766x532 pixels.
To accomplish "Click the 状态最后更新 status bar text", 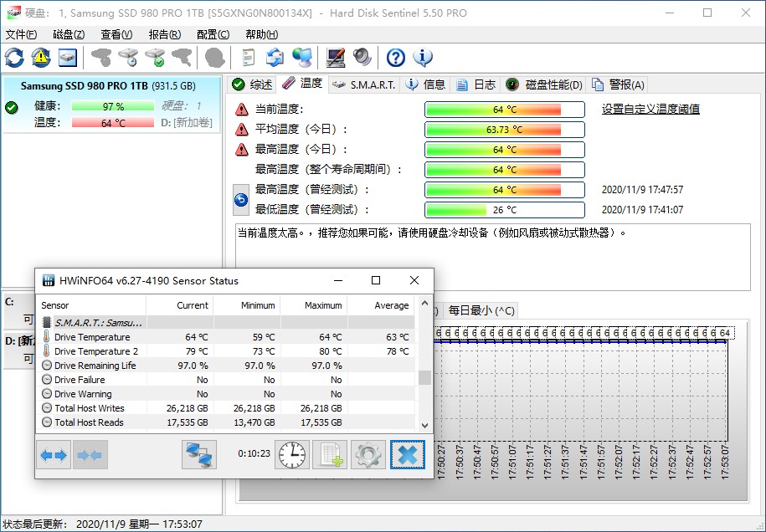I will tap(103, 524).
